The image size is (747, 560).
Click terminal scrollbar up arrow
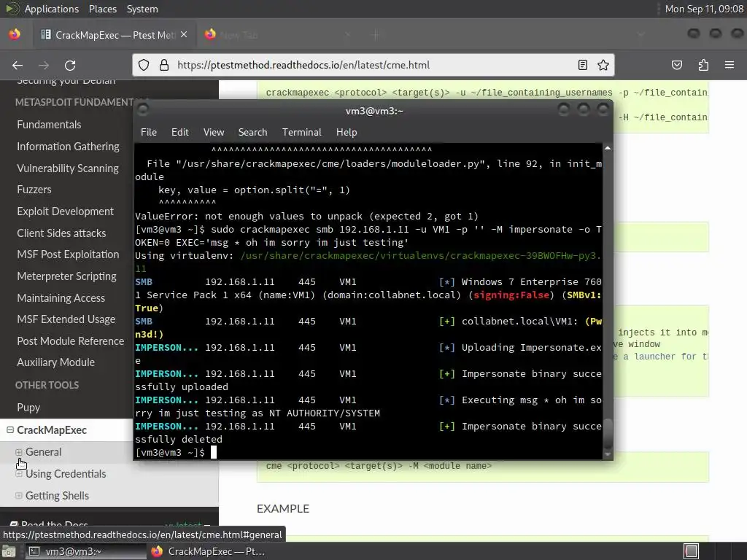point(608,149)
